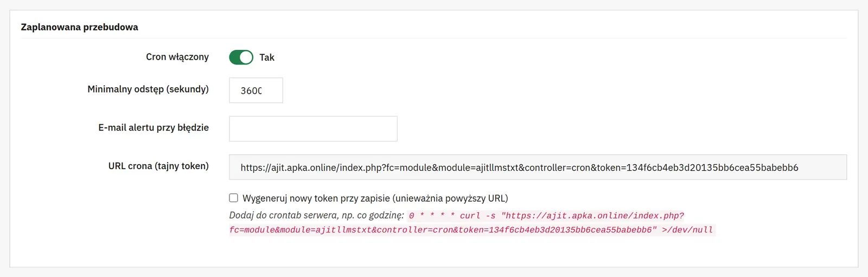
Task: Check "Wygeneruj nowy token przy zapisie"
Action: 233,198
